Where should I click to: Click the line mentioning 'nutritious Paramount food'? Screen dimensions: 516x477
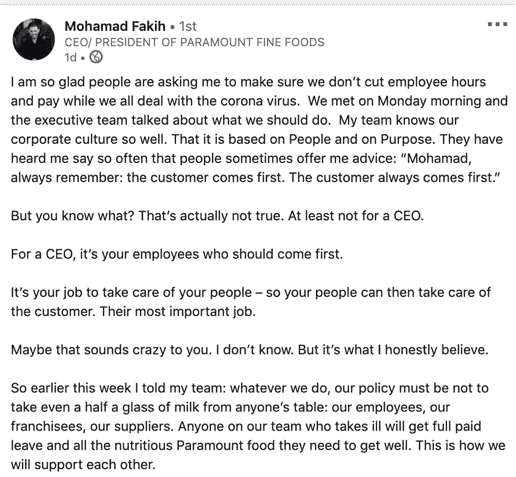point(258,446)
